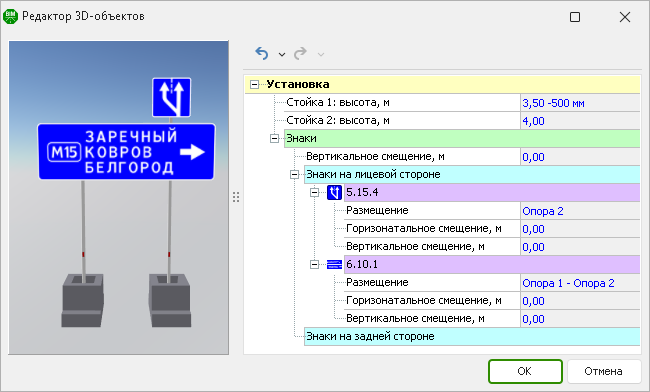Click the blue direction board in preview
The image size is (650, 392).
pyautogui.click(x=126, y=152)
